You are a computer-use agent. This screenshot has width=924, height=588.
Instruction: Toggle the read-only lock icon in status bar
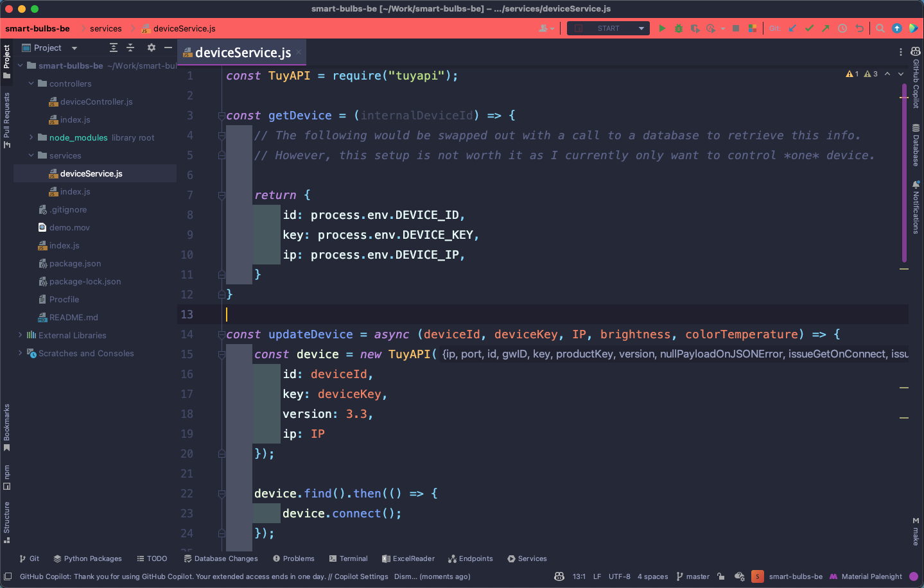pyautogui.click(x=721, y=576)
